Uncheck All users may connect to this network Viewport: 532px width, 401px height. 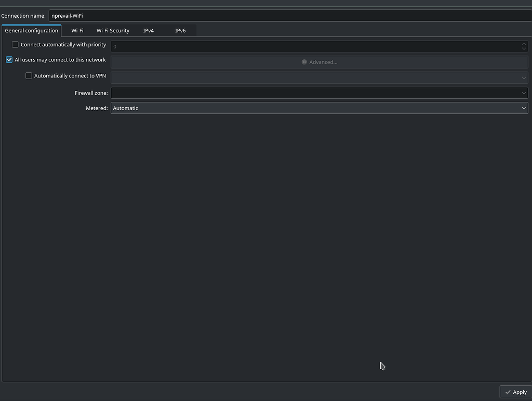click(9, 60)
